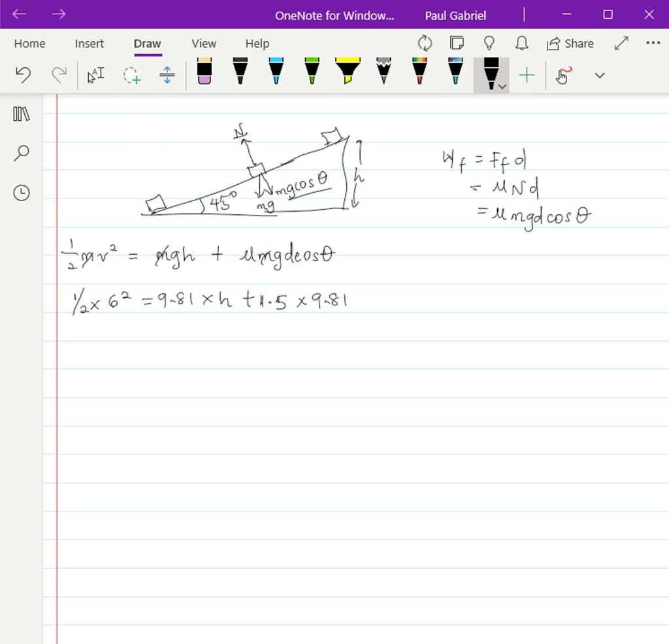Expand more drawing tools chevron
This screenshot has height=644, width=669.
coord(600,75)
